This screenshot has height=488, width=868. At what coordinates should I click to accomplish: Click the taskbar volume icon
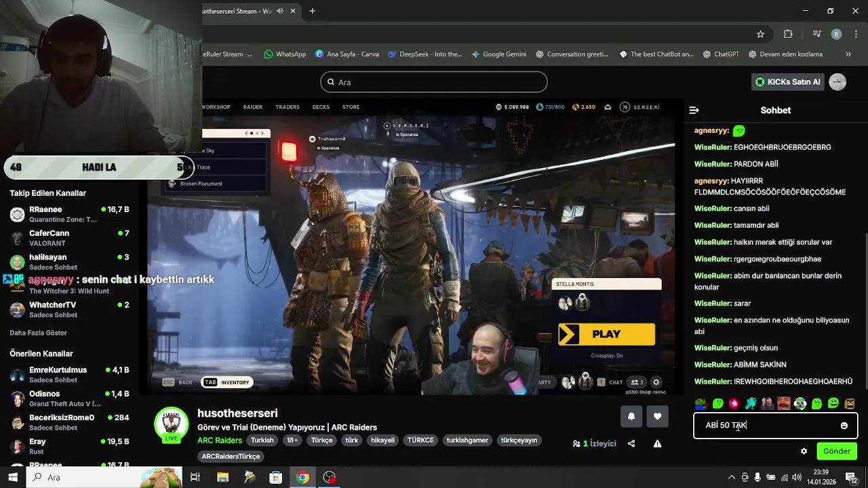tap(797, 478)
